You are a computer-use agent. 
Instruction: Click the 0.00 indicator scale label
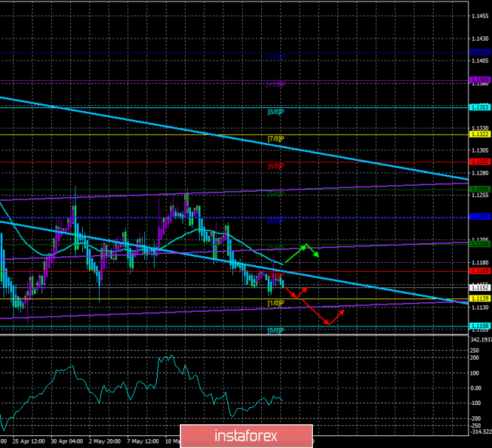coord(476,388)
